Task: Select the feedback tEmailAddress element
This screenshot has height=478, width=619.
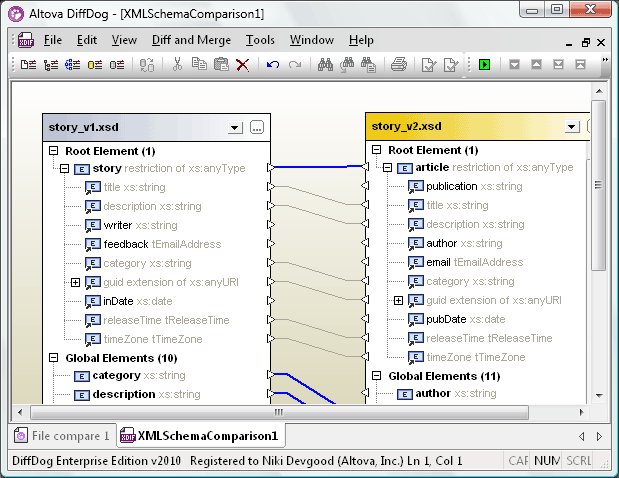Action: [153, 244]
